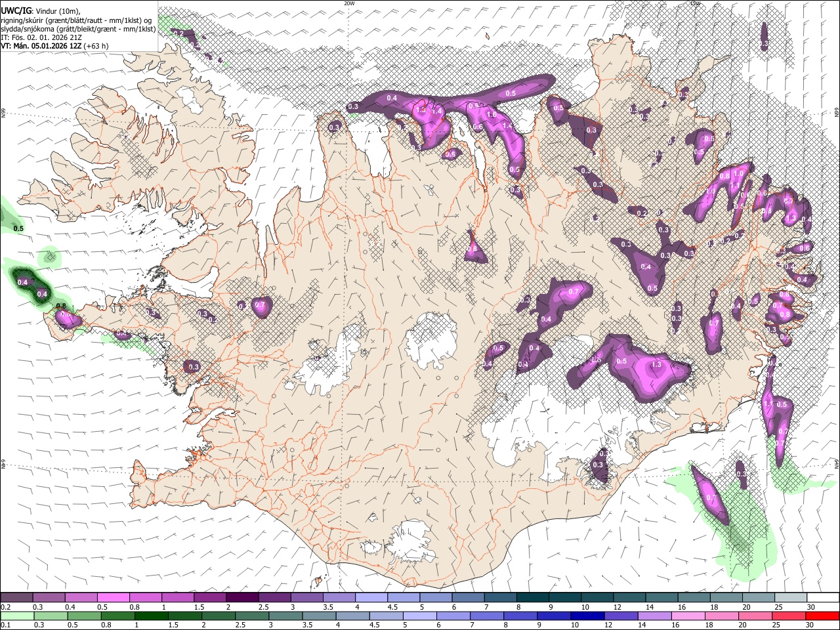Click the '(+63 h)' forecast offset text

[x=96, y=46]
